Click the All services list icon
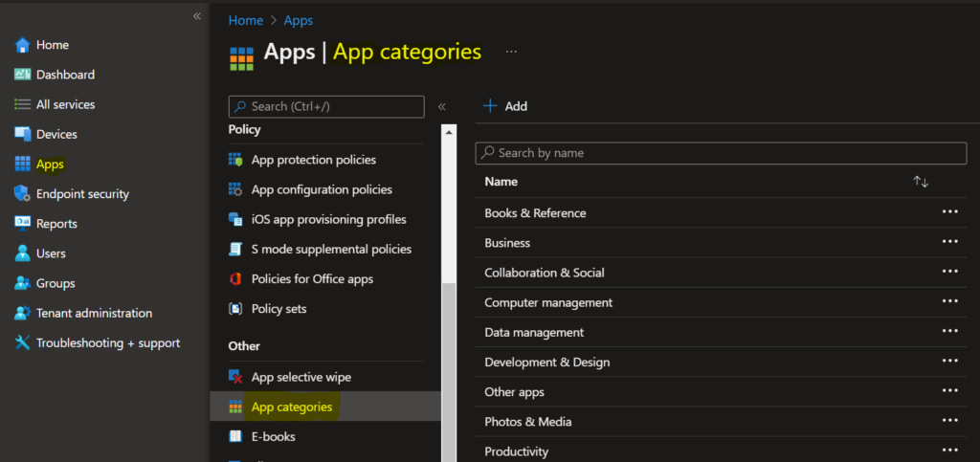980x462 pixels. 23,104
